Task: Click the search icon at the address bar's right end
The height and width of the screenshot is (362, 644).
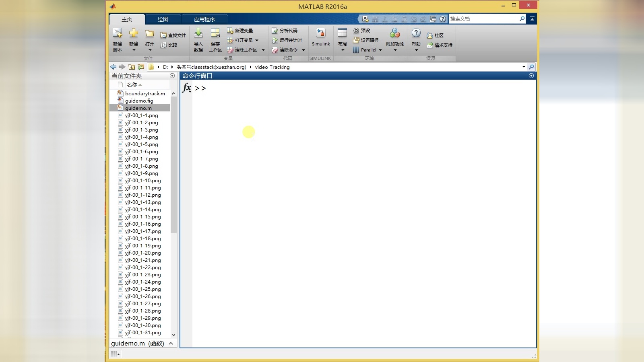Action: click(531, 67)
